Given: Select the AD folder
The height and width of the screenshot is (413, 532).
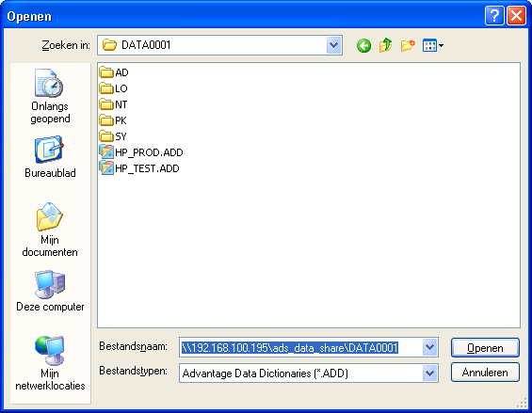Looking at the screenshot, I should [x=114, y=72].
